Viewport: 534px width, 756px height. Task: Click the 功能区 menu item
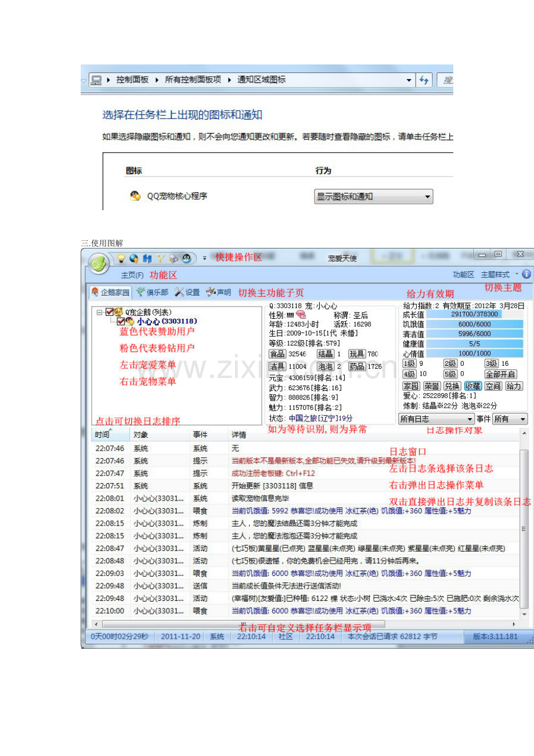(x=463, y=274)
